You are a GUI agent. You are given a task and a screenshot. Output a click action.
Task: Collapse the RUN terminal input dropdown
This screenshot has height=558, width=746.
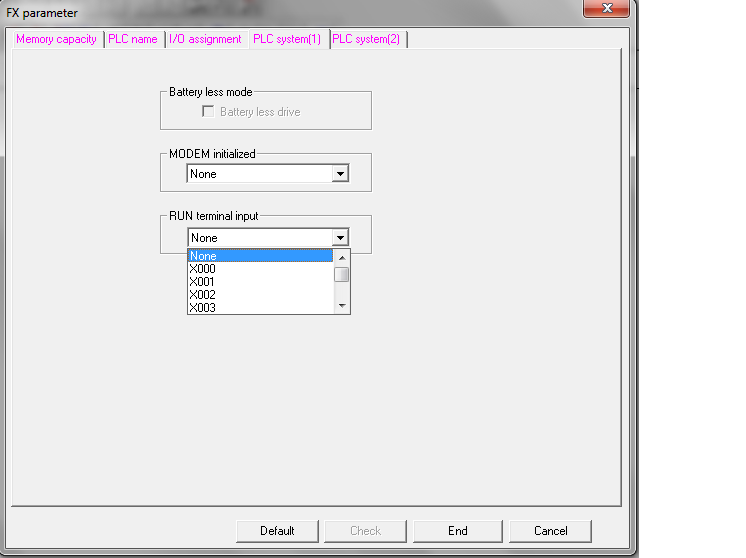(341, 238)
